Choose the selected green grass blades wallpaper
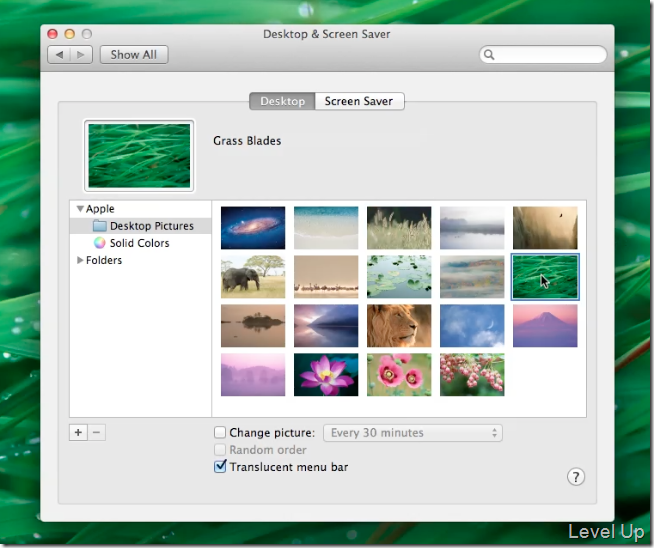654x548 pixels. coord(545,277)
